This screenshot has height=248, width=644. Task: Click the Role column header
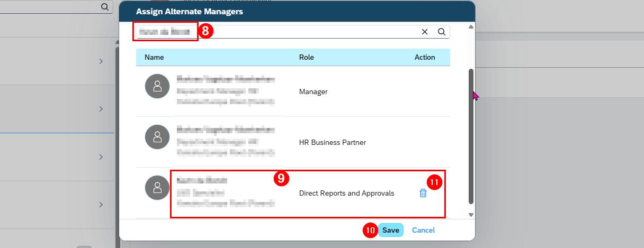[x=306, y=57]
